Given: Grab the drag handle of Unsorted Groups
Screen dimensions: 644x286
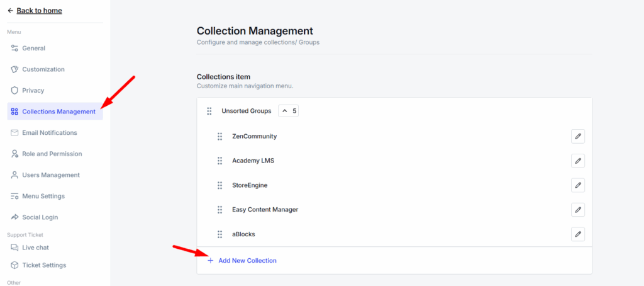Looking at the screenshot, I should tap(209, 111).
